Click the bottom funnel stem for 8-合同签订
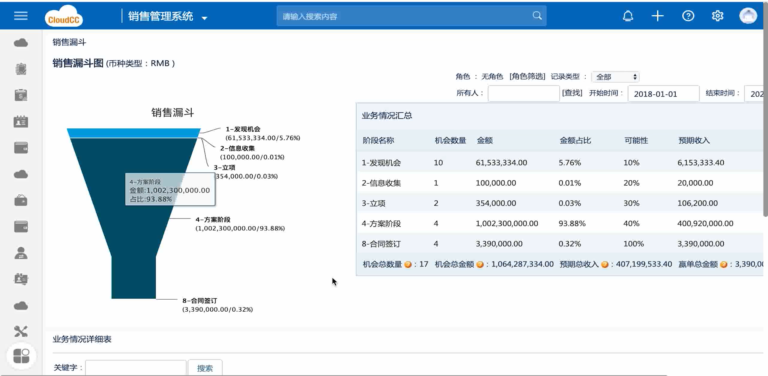Screen dimensions: 768x376 133,277
